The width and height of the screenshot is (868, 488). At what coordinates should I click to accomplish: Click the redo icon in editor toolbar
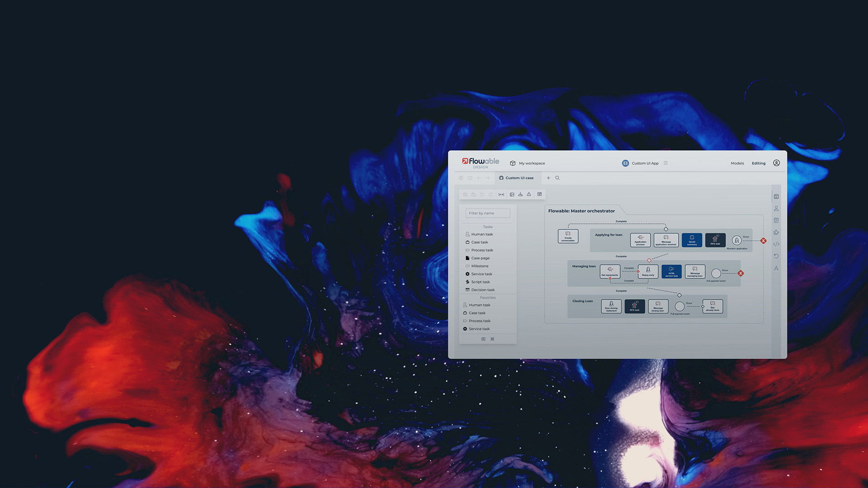[x=491, y=194]
